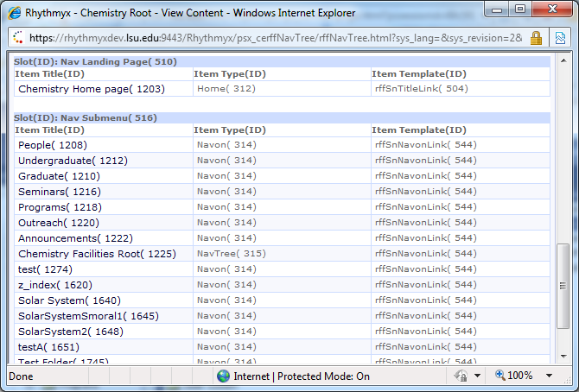
Task: Click the scrollbar up arrow
Action: [x=563, y=60]
